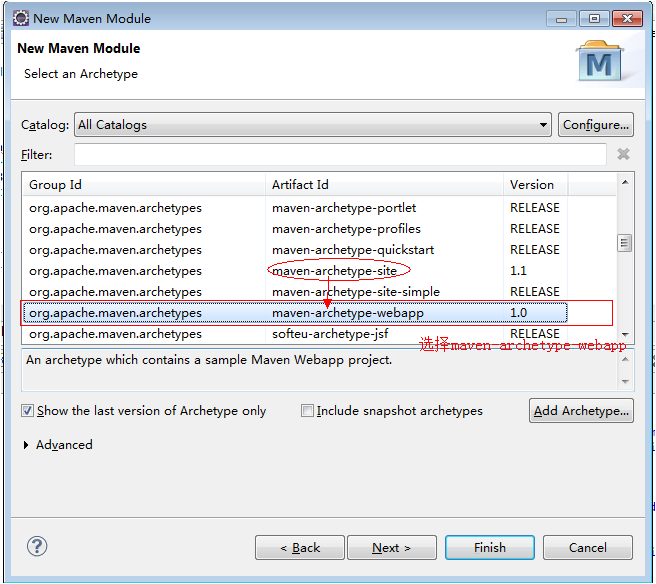Go back with the < Back button

[x=300, y=547]
